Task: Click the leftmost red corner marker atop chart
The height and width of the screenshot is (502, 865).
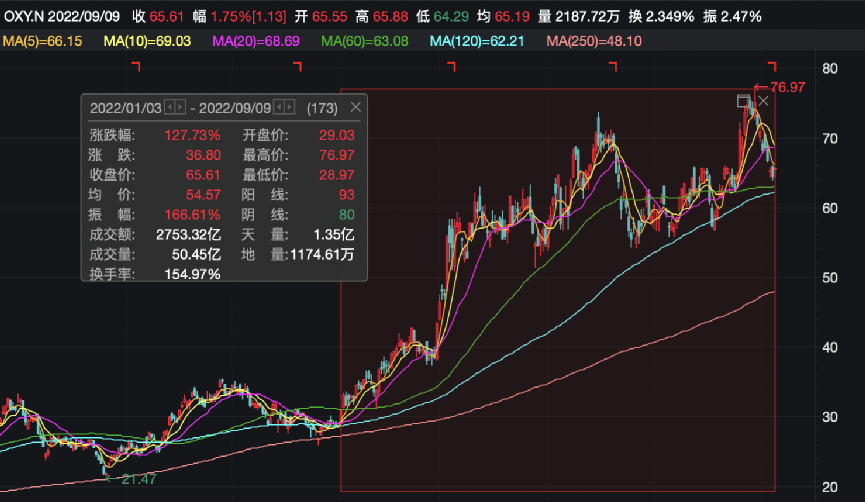Action: [x=137, y=66]
